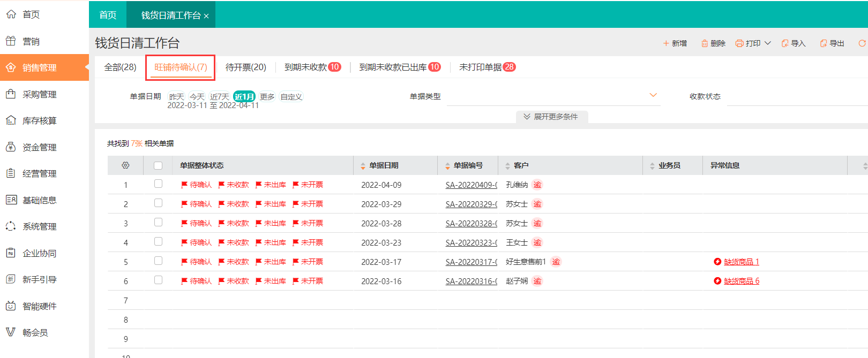Open 智能硬件 in the sidebar
The width and height of the screenshot is (868, 358).
39,306
